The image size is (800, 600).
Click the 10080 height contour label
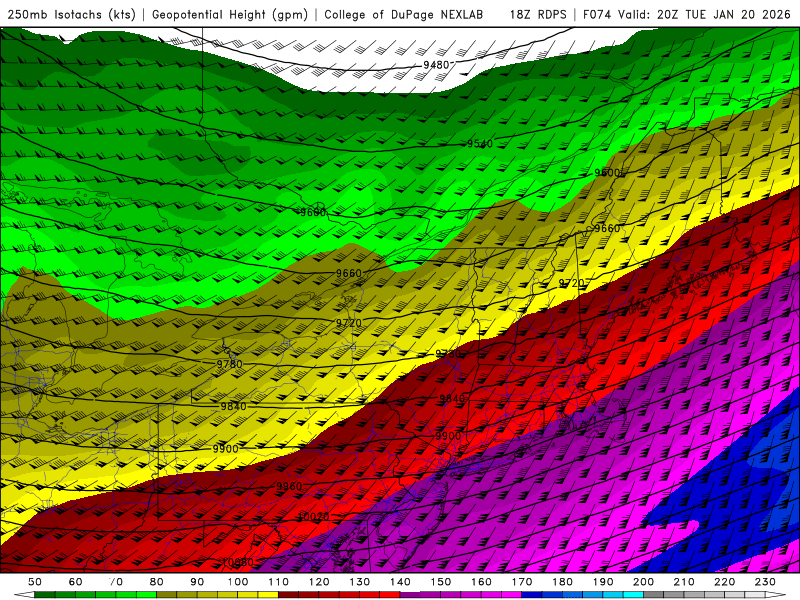pyautogui.click(x=237, y=562)
